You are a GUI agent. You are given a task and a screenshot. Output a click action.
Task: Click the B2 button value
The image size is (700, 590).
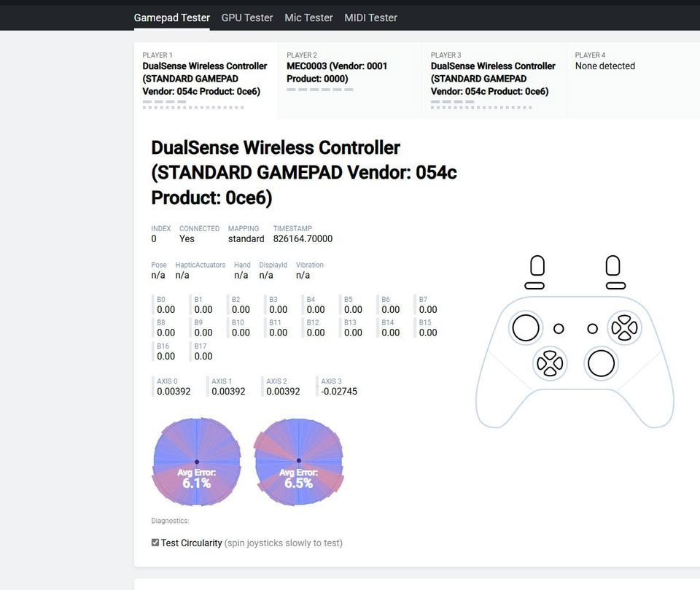[x=241, y=309]
